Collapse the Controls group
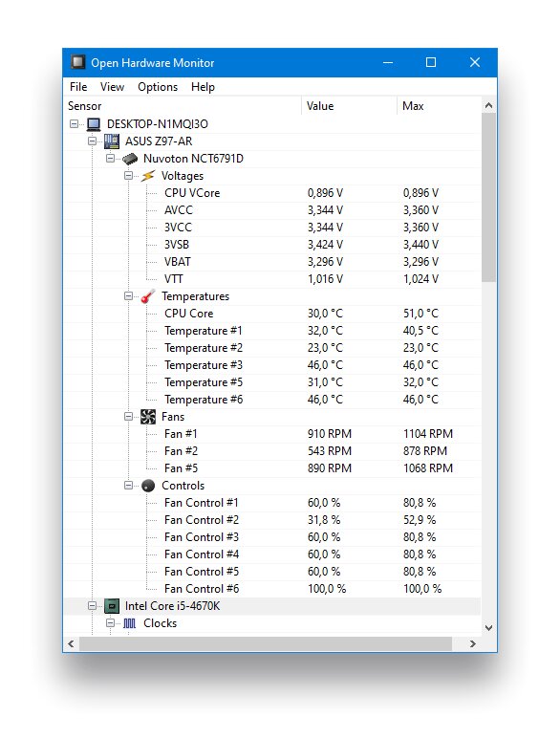This screenshot has width=560, height=739. (x=128, y=485)
